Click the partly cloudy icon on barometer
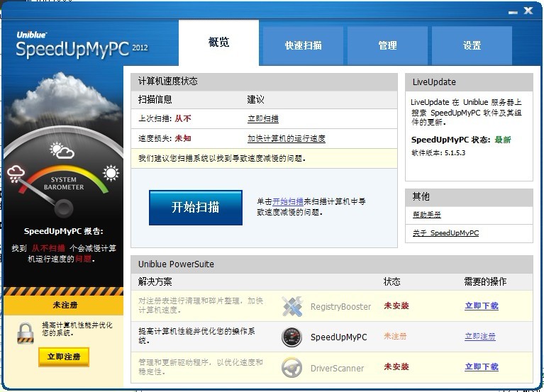544x392 pixels. pyautogui.click(x=62, y=150)
